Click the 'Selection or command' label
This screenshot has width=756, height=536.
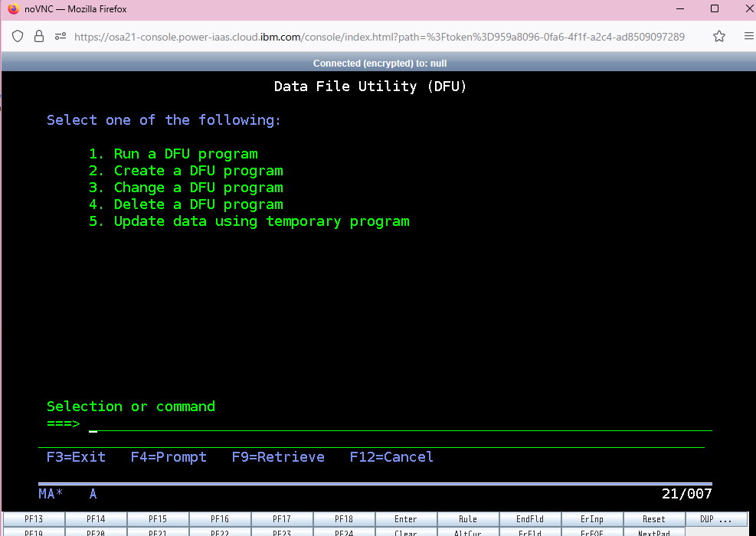131,407
